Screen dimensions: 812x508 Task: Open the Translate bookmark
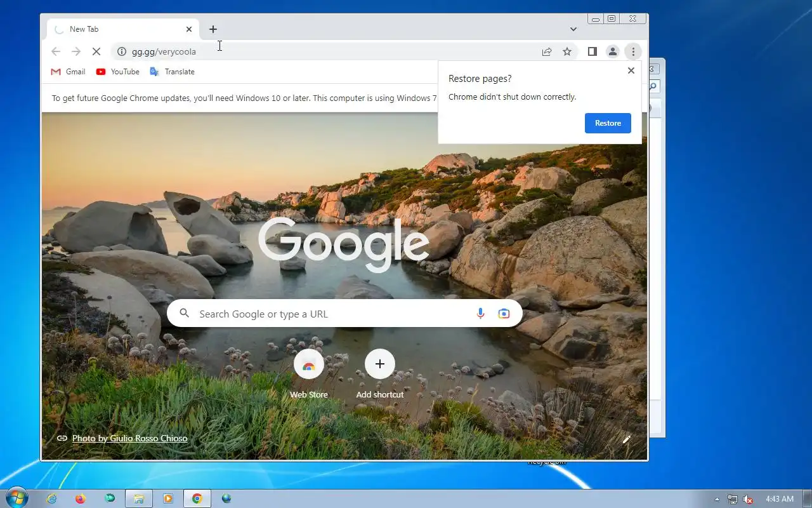coord(172,72)
